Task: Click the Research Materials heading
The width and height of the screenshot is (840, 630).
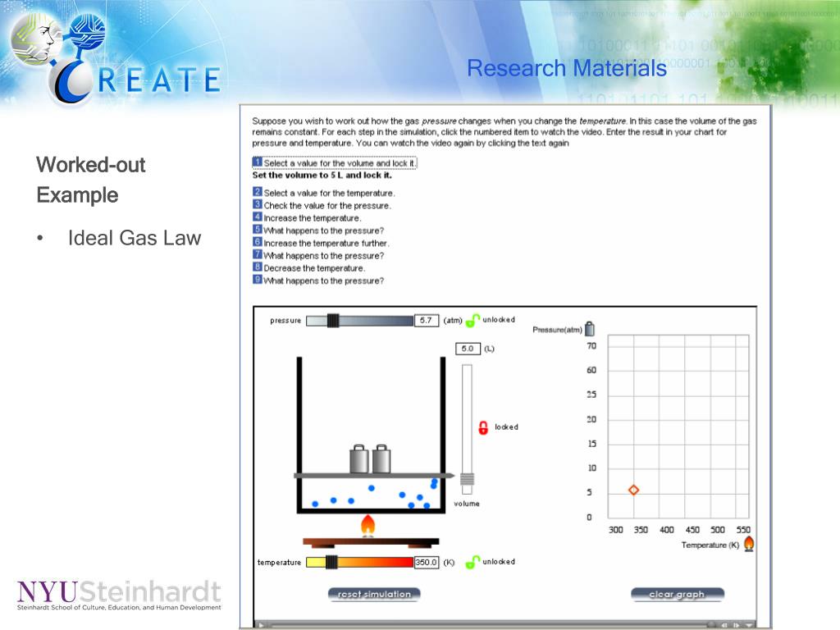Action: [x=567, y=68]
